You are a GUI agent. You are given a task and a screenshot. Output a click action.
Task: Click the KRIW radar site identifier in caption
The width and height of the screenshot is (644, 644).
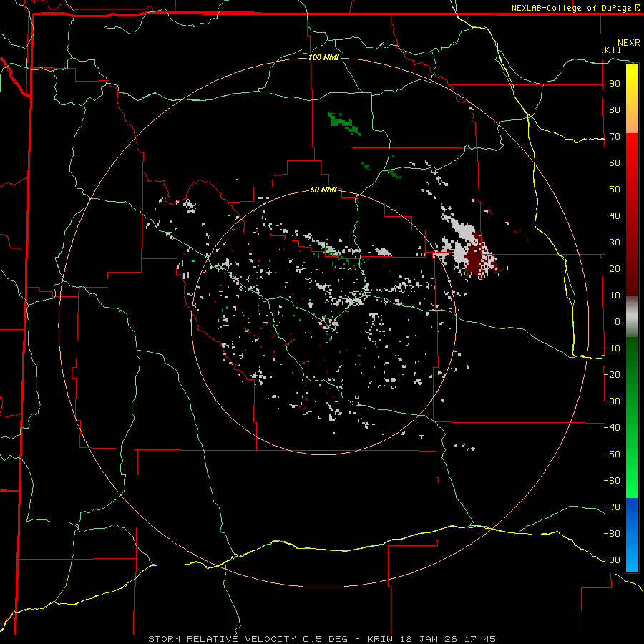(380, 639)
